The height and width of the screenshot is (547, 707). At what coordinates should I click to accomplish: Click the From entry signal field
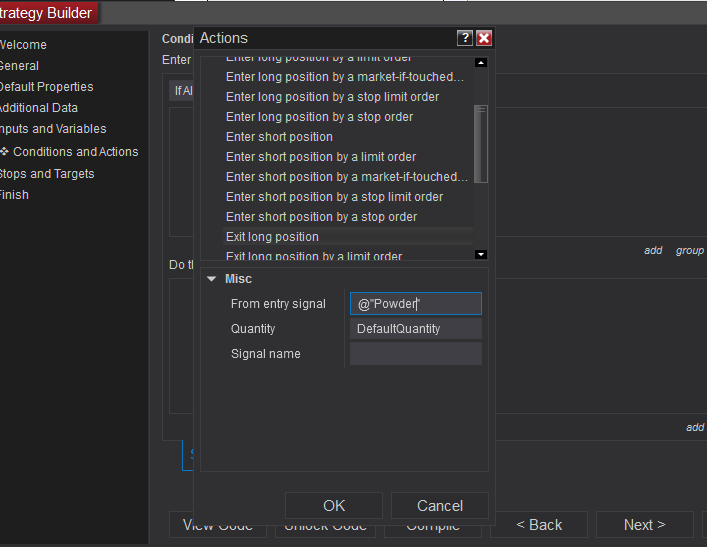[415, 304]
